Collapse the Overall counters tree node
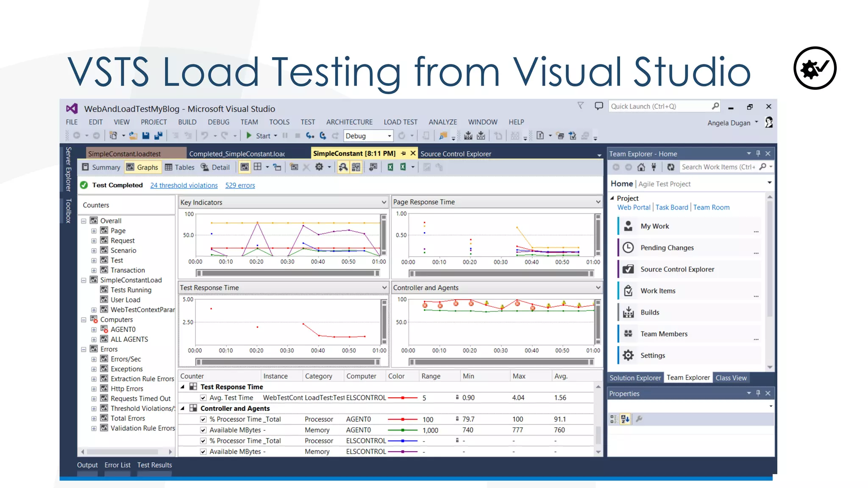Screen dimensions: 868x488 (x=84, y=221)
